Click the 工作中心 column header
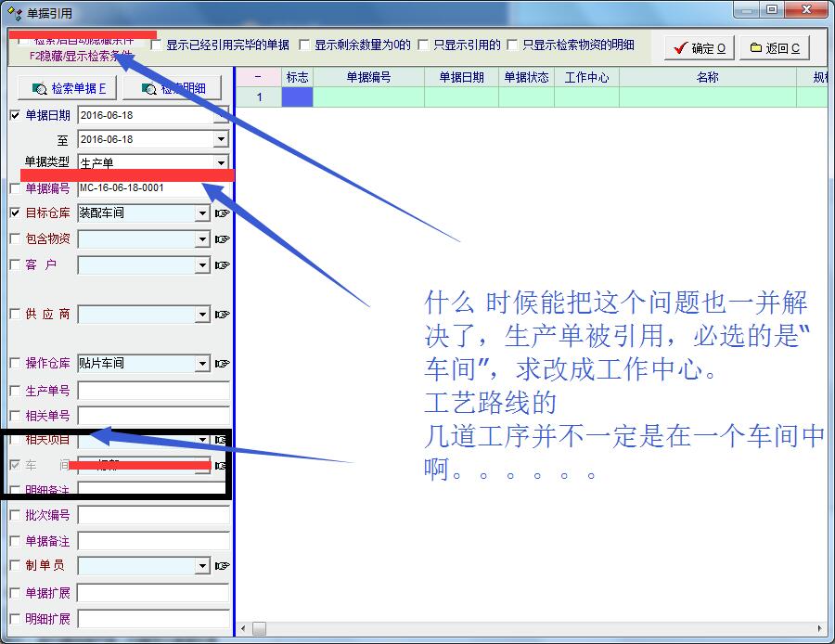Image resolution: width=835 pixels, height=644 pixels. (x=586, y=77)
